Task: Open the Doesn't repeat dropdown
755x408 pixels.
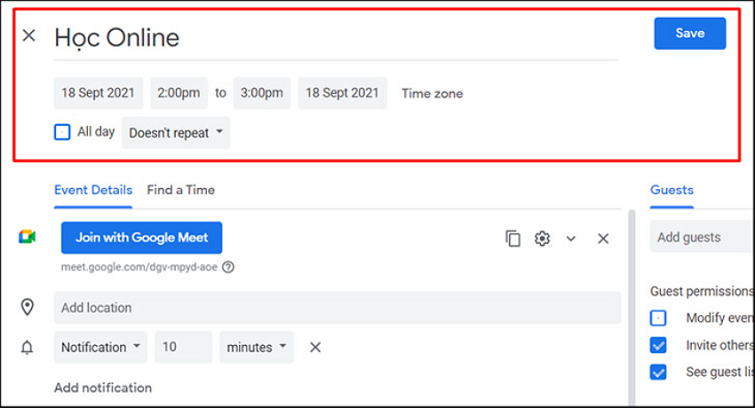Action: pos(175,132)
